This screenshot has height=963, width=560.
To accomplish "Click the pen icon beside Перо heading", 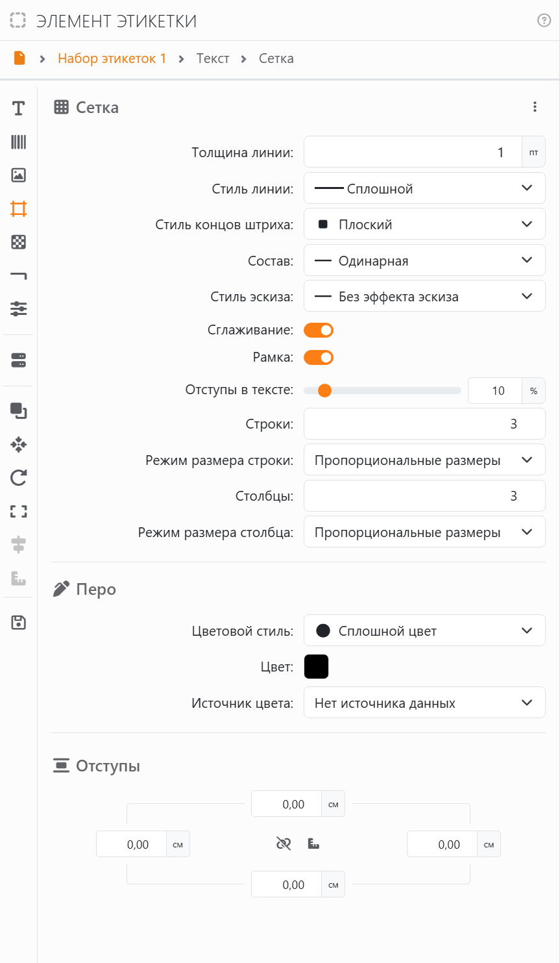I will click(x=61, y=590).
